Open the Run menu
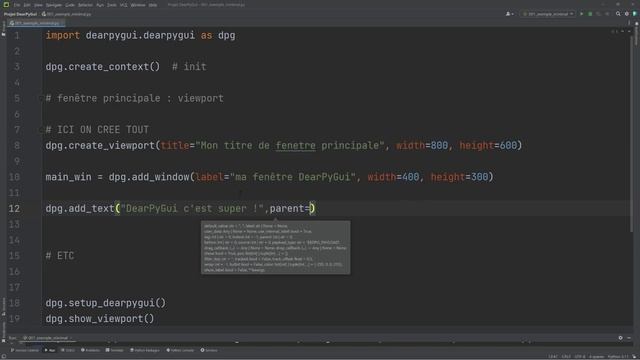Viewport: 640px width, 360px height. 100,5
